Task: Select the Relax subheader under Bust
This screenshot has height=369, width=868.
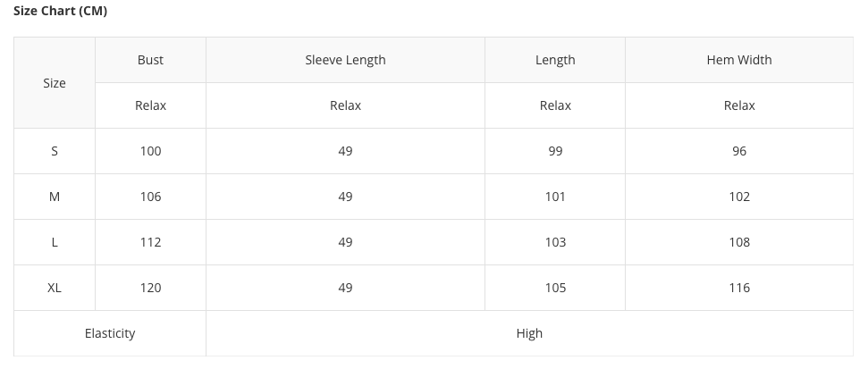Action: click(x=150, y=105)
